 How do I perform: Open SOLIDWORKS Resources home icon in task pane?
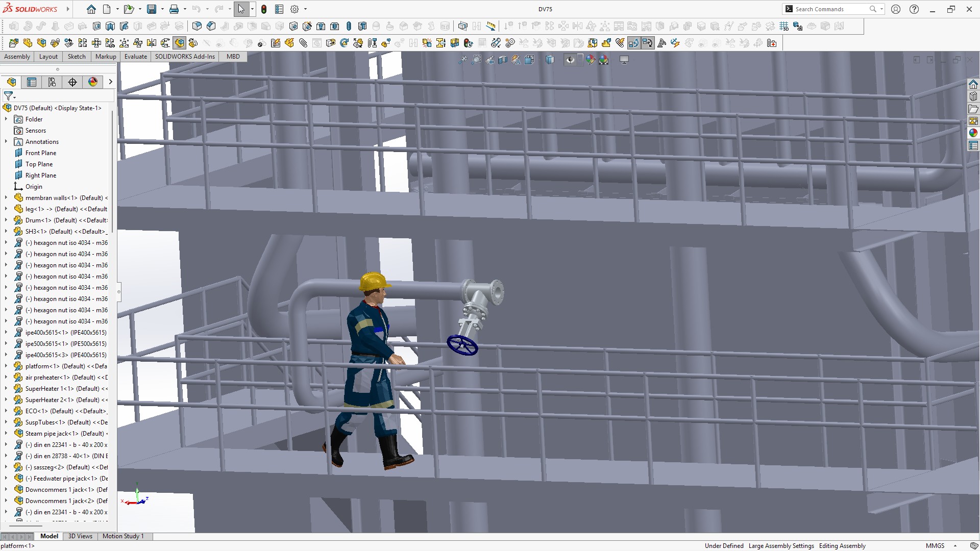pyautogui.click(x=973, y=84)
